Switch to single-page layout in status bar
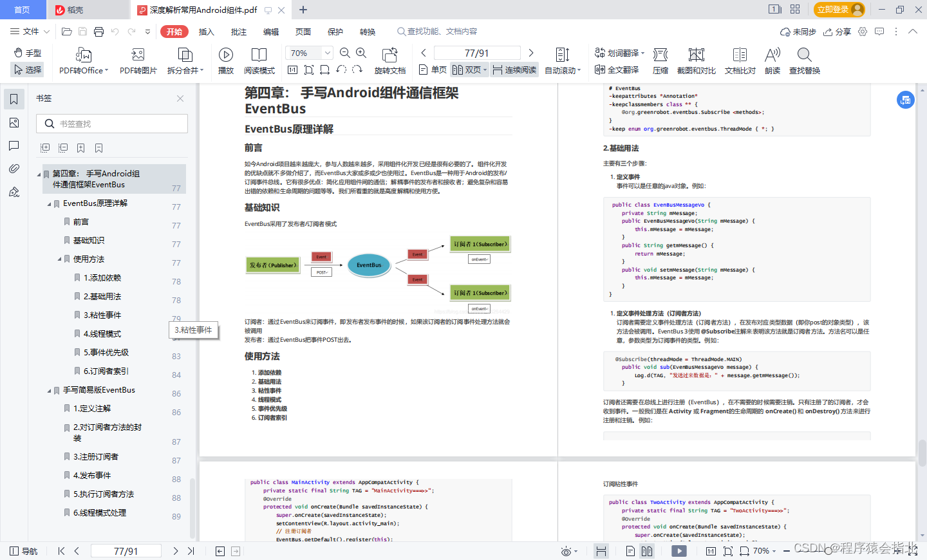 pyautogui.click(x=630, y=551)
